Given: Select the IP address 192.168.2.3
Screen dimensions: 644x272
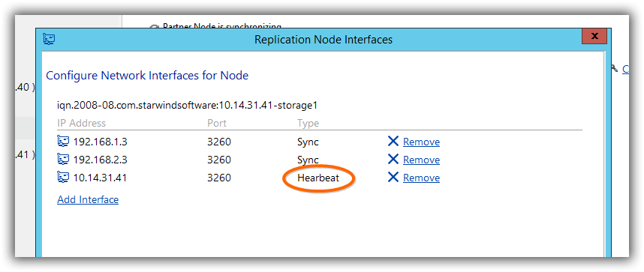Looking at the screenshot, I should (101, 160).
